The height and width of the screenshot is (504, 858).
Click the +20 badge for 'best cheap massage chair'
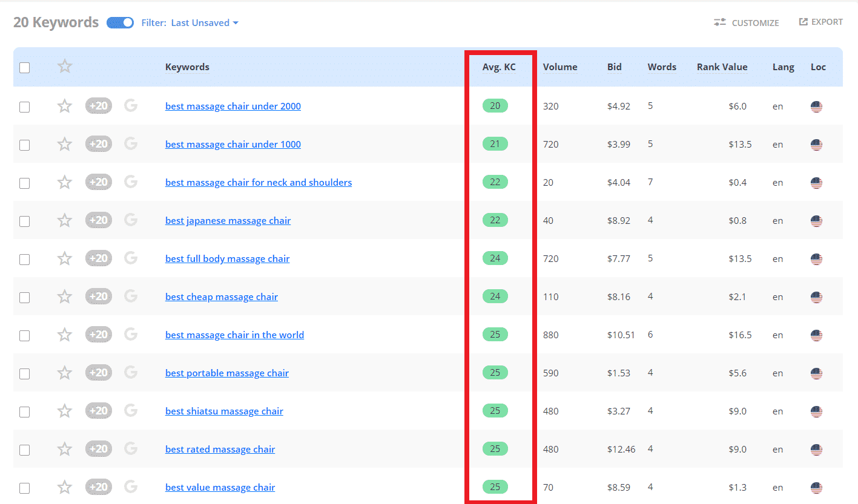99,296
